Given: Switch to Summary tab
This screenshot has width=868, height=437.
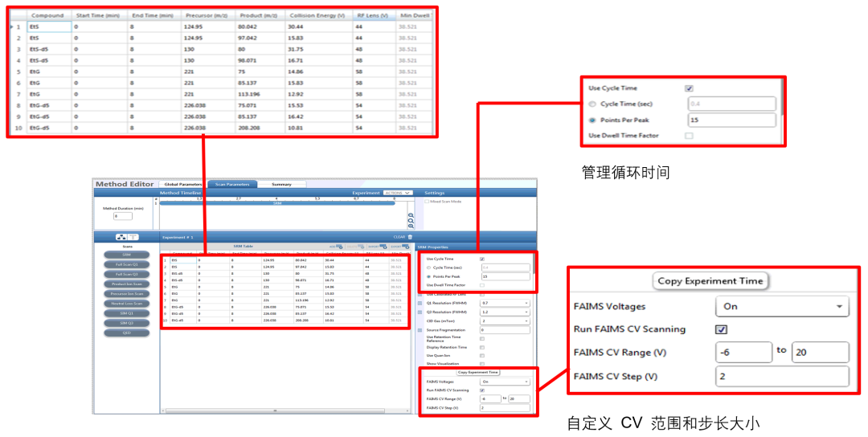Looking at the screenshot, I should click(x=282, y=184).
